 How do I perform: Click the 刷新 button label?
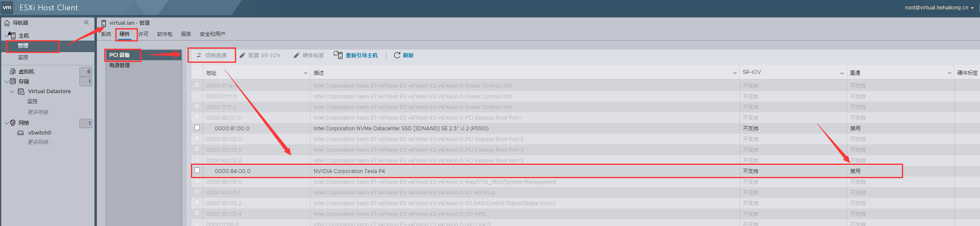click(408, 56)
